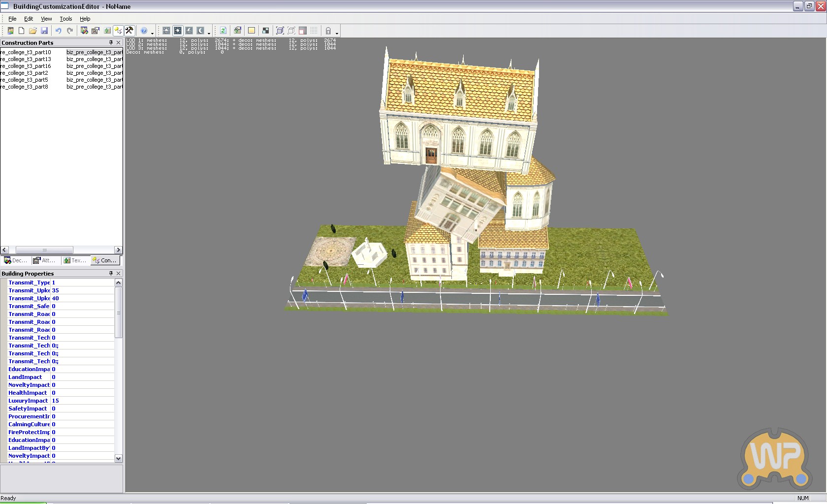Toggle the dotted grid display button
827x504 pixels.
click(x=314, y=31)
